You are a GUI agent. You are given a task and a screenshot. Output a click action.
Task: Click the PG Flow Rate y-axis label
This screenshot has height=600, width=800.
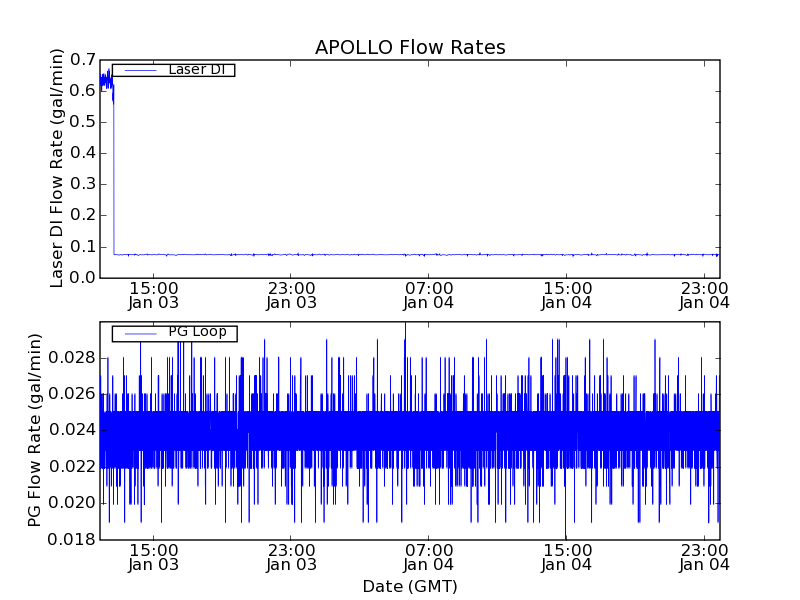click(35, 430)
